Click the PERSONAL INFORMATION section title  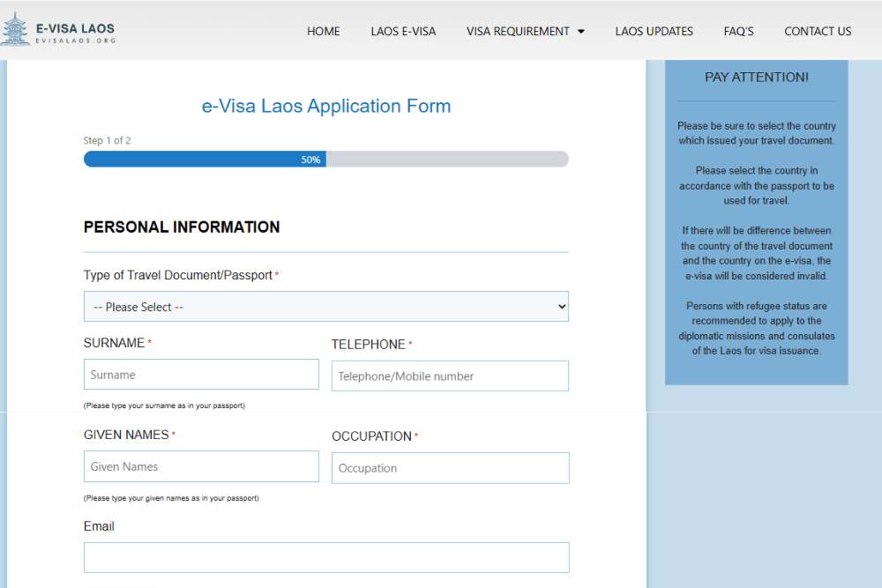pyautogui.click(x=182, y=227)
